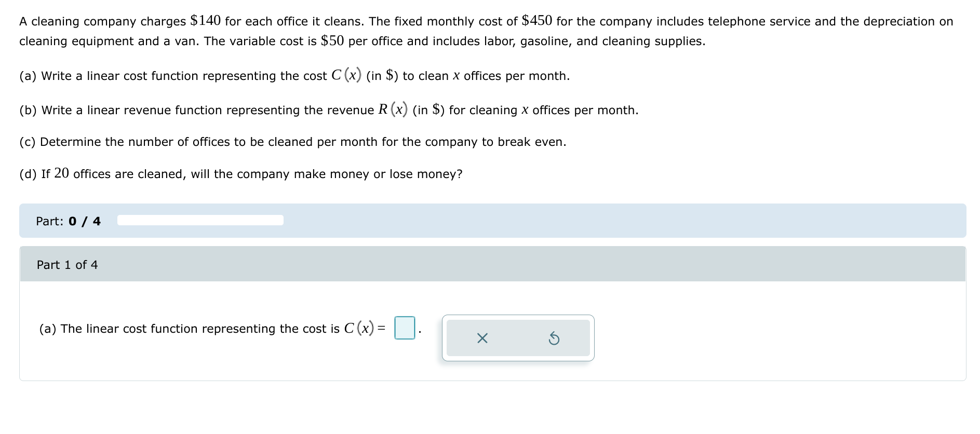Click the rounded answer tools container

pos(517,337)
